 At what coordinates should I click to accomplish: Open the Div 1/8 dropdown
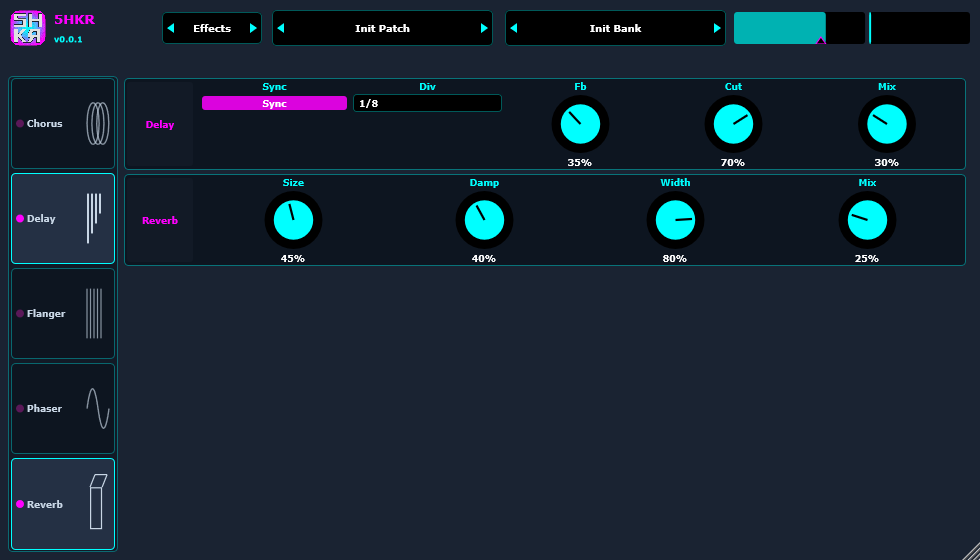(x=428, y=103)
